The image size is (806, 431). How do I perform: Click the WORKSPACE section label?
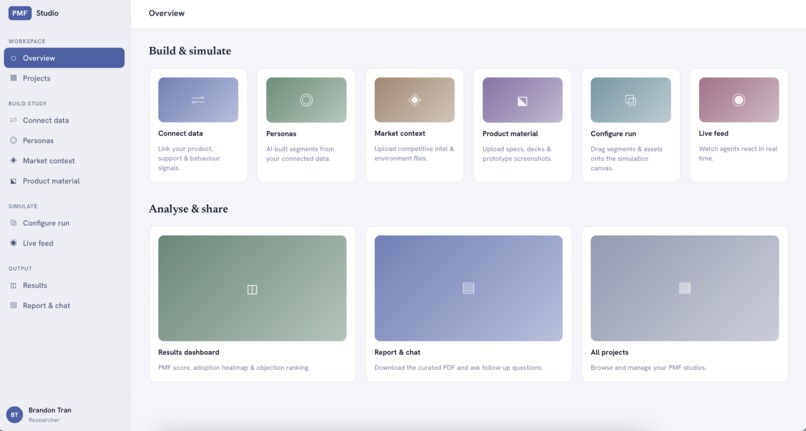coord(27,41)
